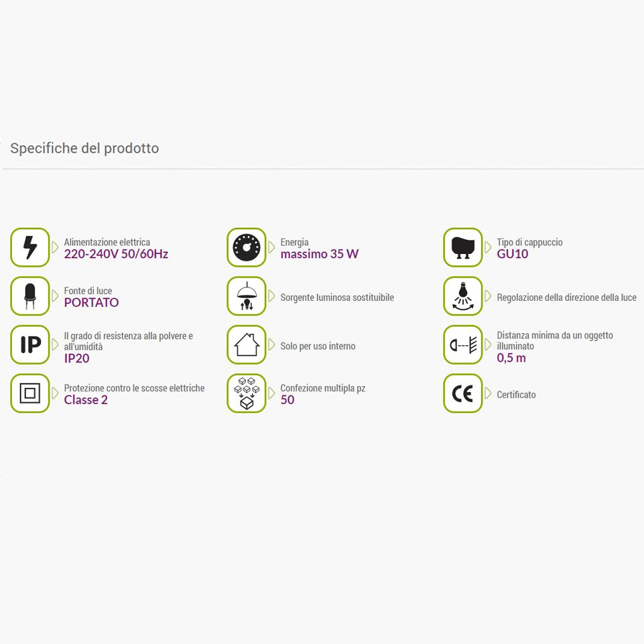This screenshot has width=644, height=644.
Task: Select the double-square Class 2 protection icon
Action: coord(30,393)
